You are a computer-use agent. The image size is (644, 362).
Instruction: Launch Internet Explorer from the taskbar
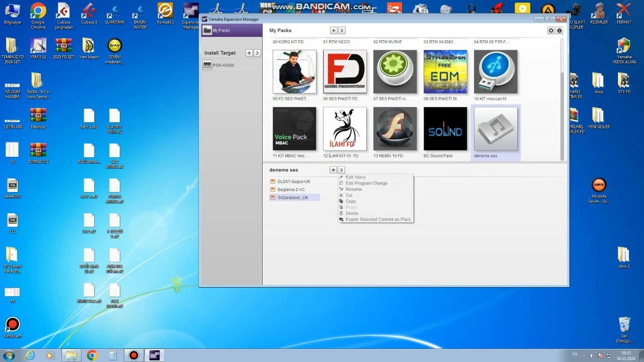pos(30,355)
